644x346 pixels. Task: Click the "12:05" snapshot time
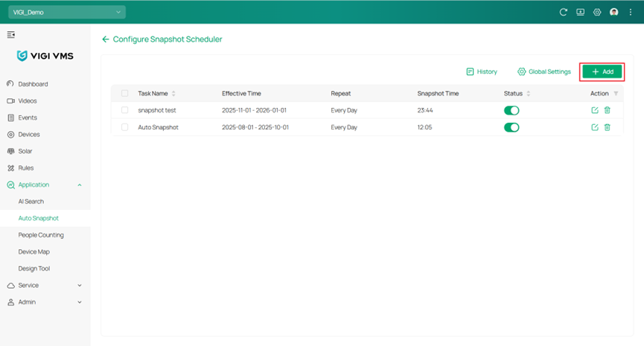424,127
